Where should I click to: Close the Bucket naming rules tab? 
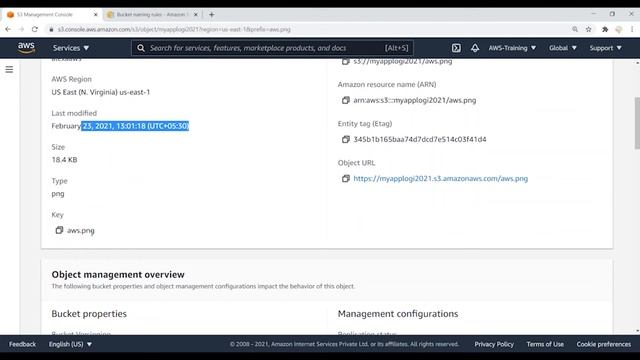(196, 15)
